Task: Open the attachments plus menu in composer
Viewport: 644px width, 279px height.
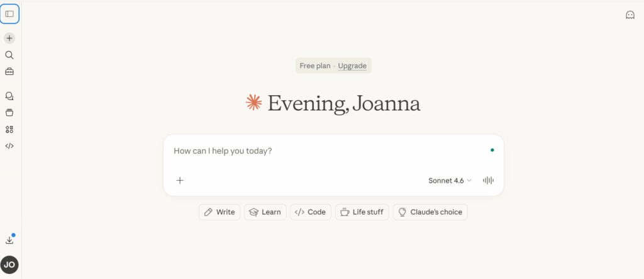Action: pos(180,181)
